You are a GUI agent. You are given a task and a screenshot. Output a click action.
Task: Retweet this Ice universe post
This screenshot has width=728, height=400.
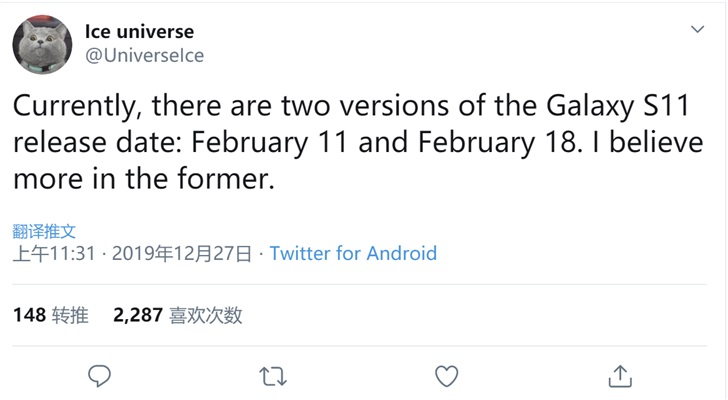pos(272,376)
